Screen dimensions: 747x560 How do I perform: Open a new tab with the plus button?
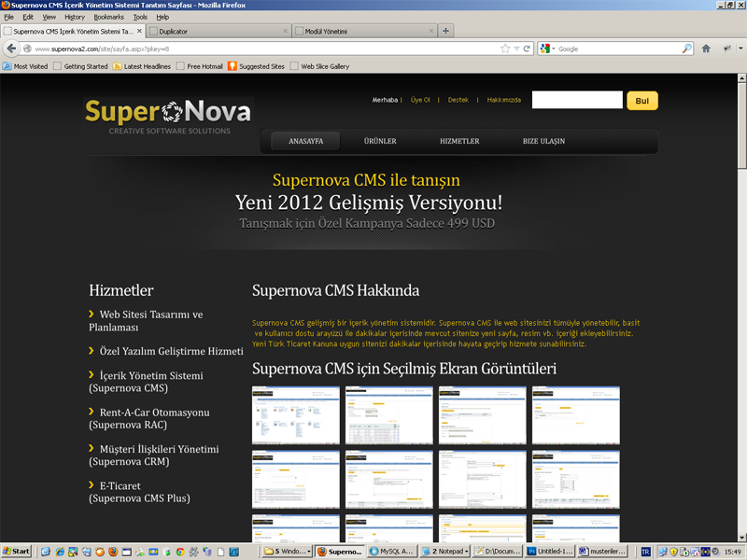point(445,31)
